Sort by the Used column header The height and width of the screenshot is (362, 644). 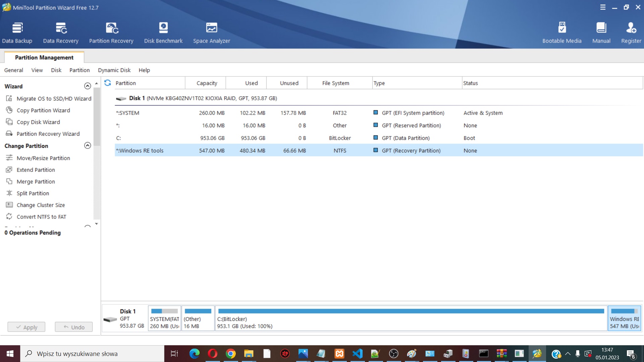247,83
